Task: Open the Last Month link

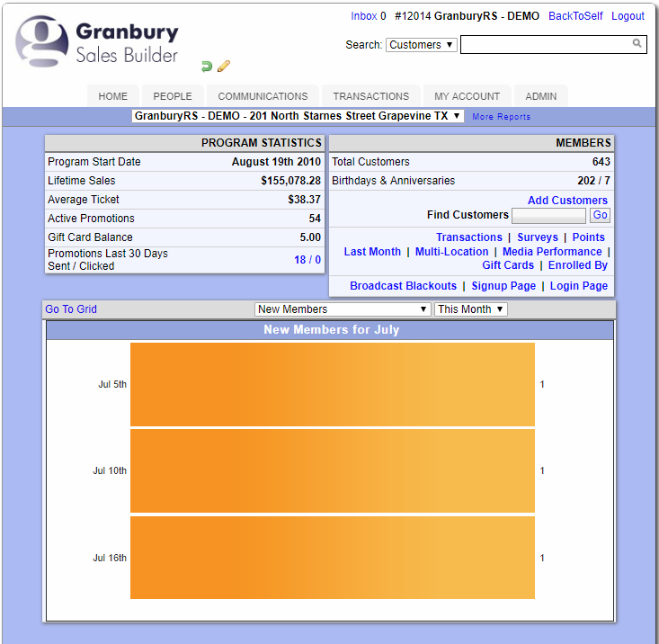Action: (x=372, y=251)
